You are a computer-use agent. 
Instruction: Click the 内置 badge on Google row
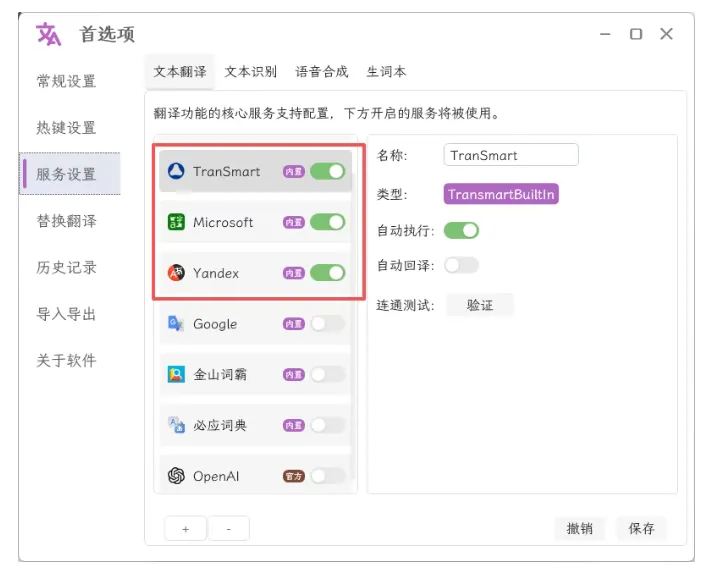[293, 324]
